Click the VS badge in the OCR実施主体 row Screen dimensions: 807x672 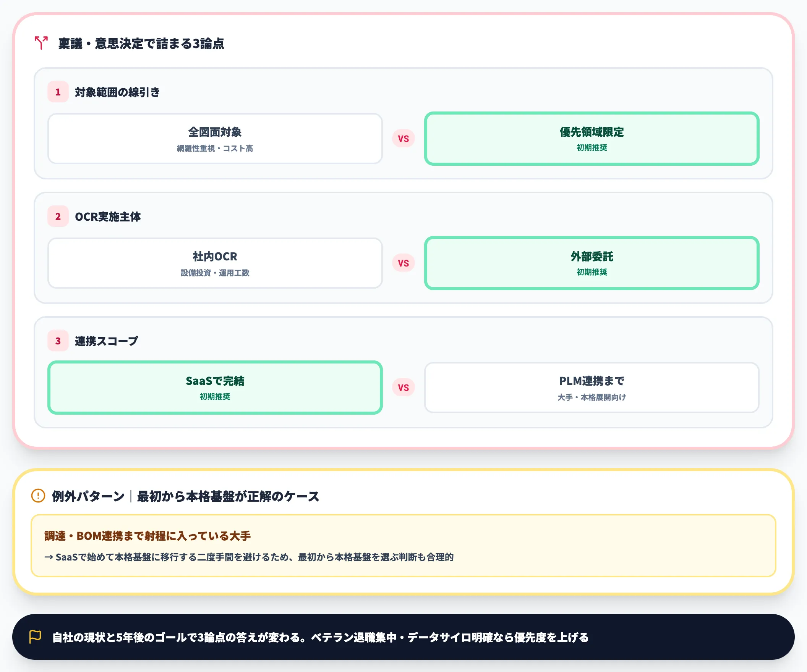403,263
